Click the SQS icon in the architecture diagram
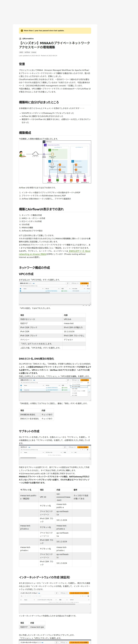This screenshot has height=644, width=138. [x=65, y=180]
